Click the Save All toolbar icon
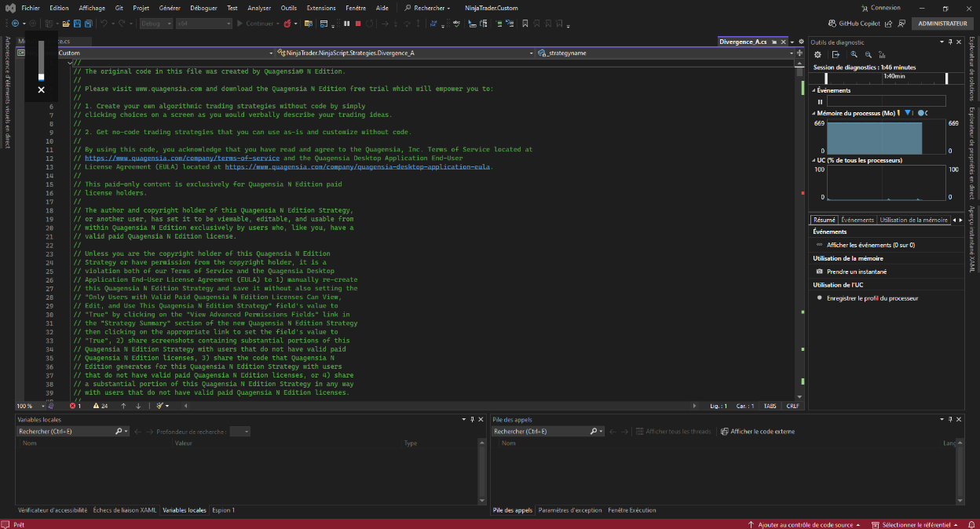 (87, 24)
